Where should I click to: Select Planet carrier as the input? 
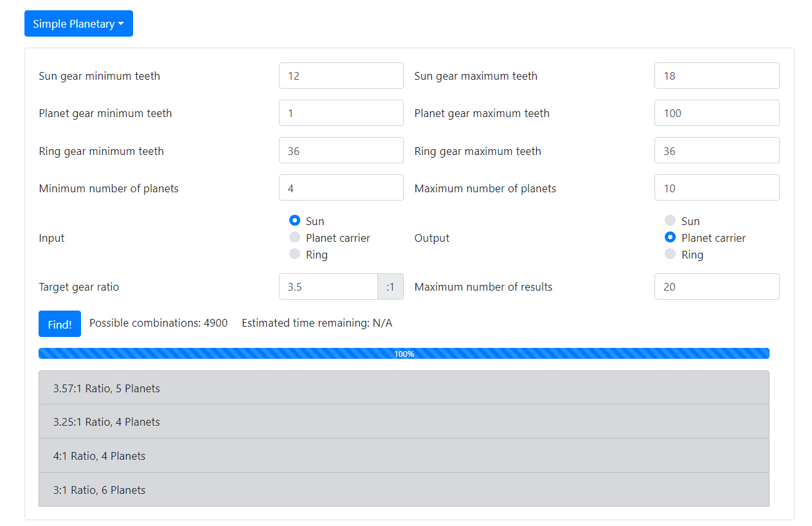(295, 238)
